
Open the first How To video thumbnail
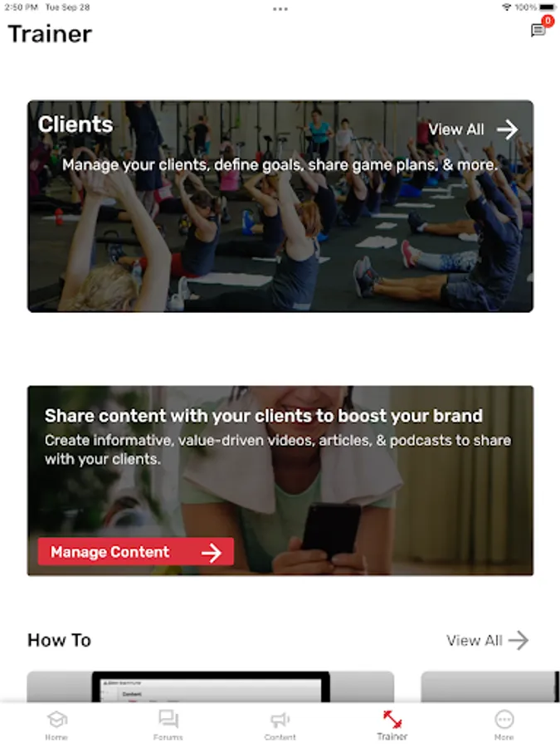211,686
